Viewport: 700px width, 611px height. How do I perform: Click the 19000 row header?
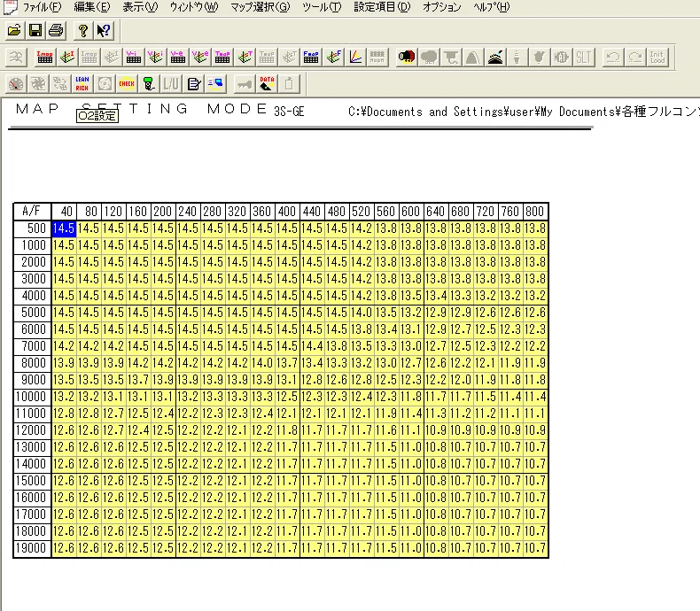point(32,547)
